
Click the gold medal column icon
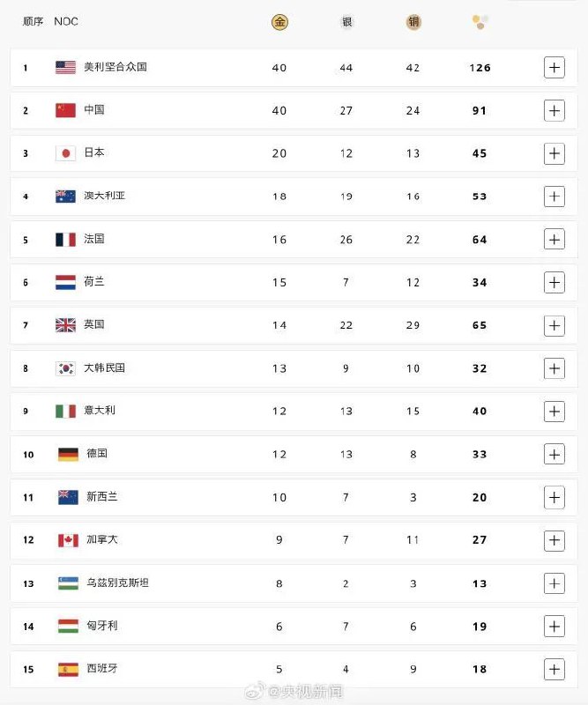(x=279, y=22)
